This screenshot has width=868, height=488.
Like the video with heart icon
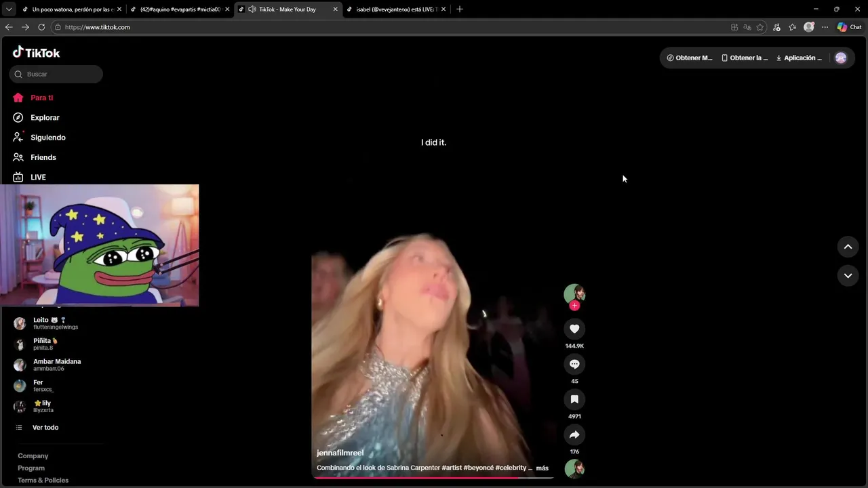pos(574,329)
